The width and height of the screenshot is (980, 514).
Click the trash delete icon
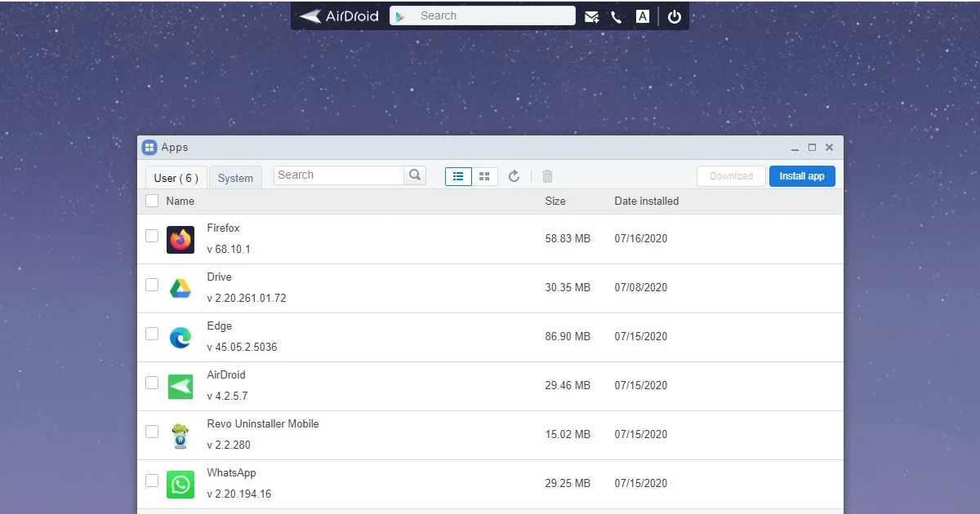coord(548,176)
